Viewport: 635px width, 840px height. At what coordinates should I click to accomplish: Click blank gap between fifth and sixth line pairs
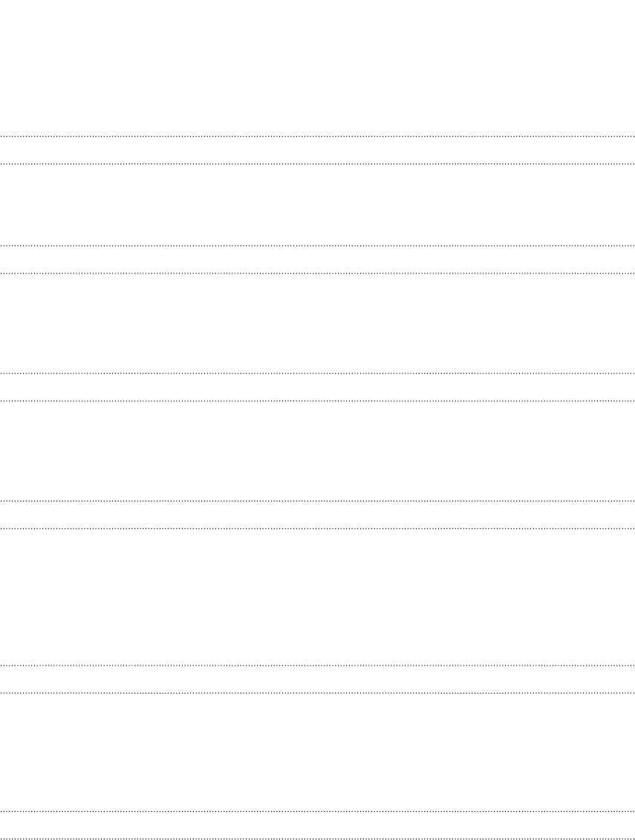coord(317,752)
